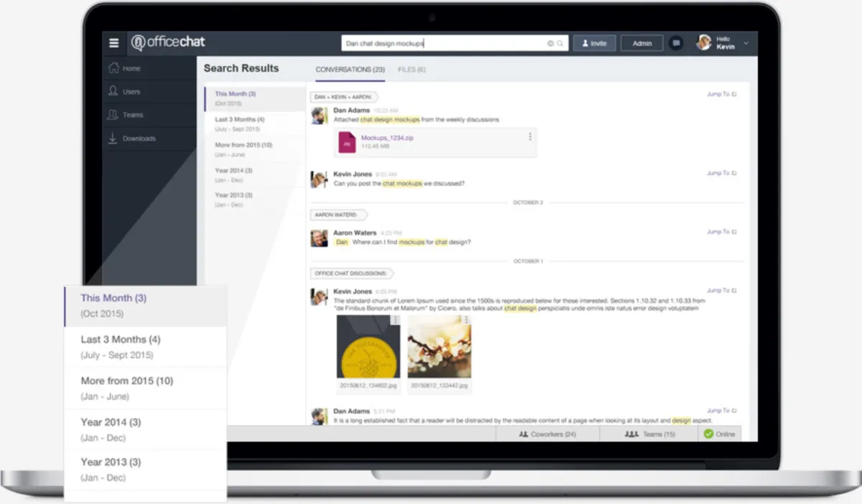Open the Mockups_1234.zip file link
This screenshot has width=862, height=504.
[x=386, y=138]
